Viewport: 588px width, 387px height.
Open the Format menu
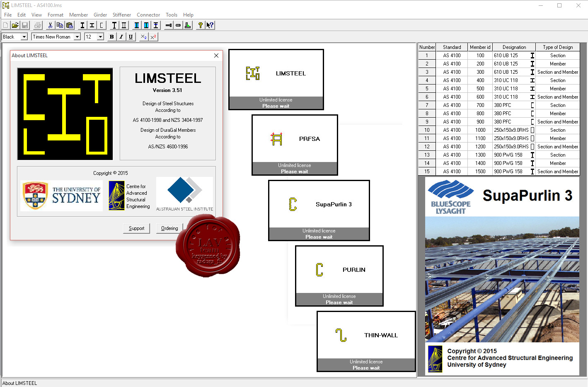(56, 15)
